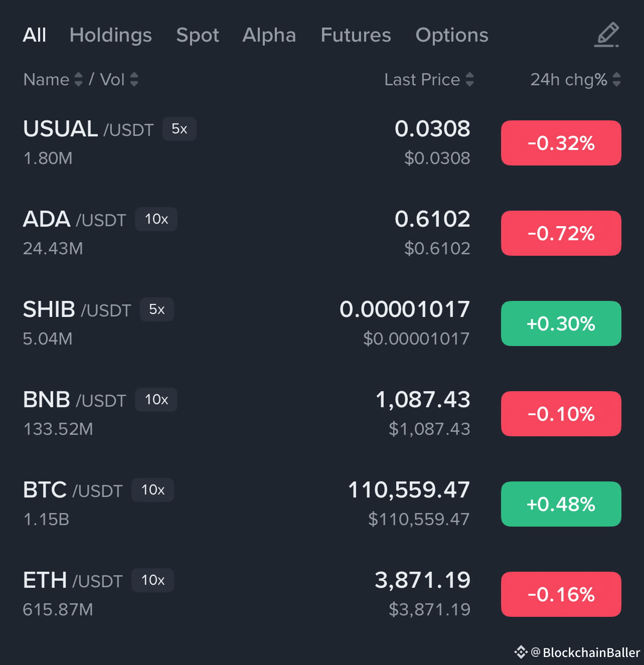Sort list by Vol arrows
The width and height of the screenshot is (644, 665).
point(134,79)
